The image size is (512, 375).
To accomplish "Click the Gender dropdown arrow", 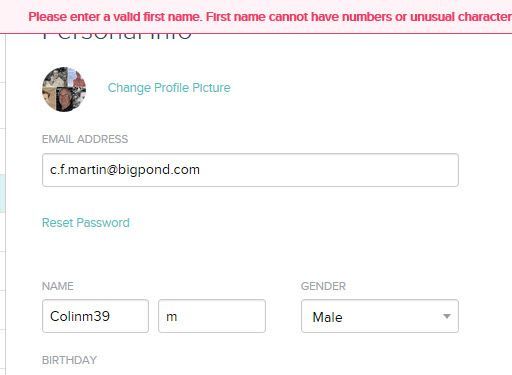I will click(x=447, y=316).
